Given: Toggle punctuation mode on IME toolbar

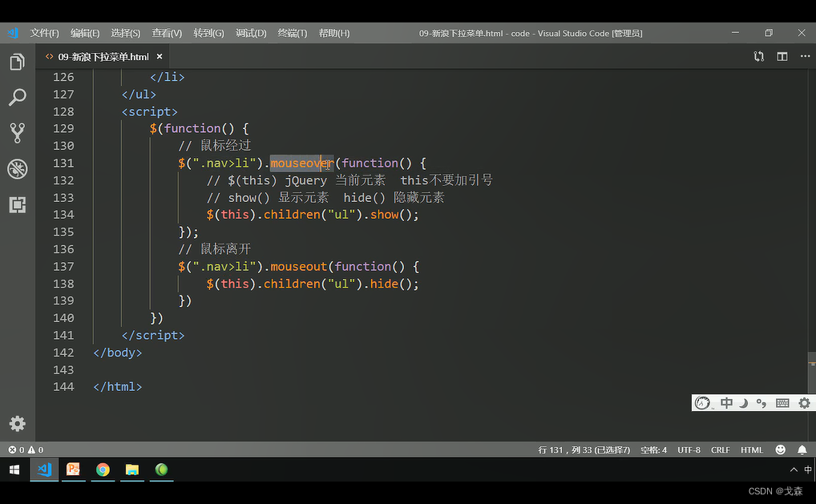Looking at the screenshot, I should 761,403.
